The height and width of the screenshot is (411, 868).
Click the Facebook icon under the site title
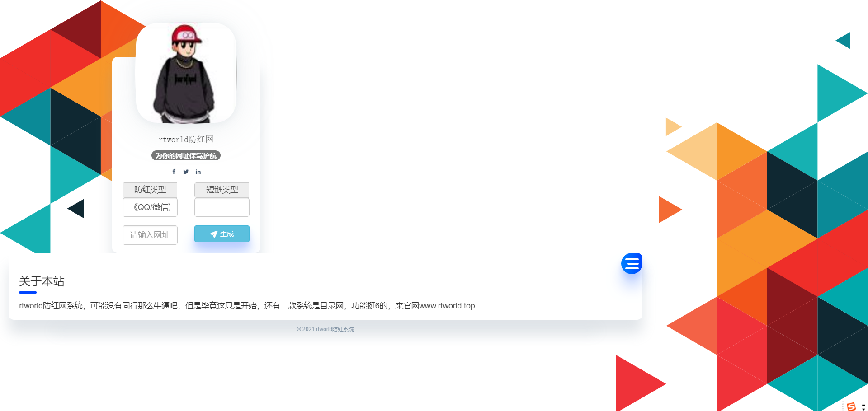click(174, 172)
